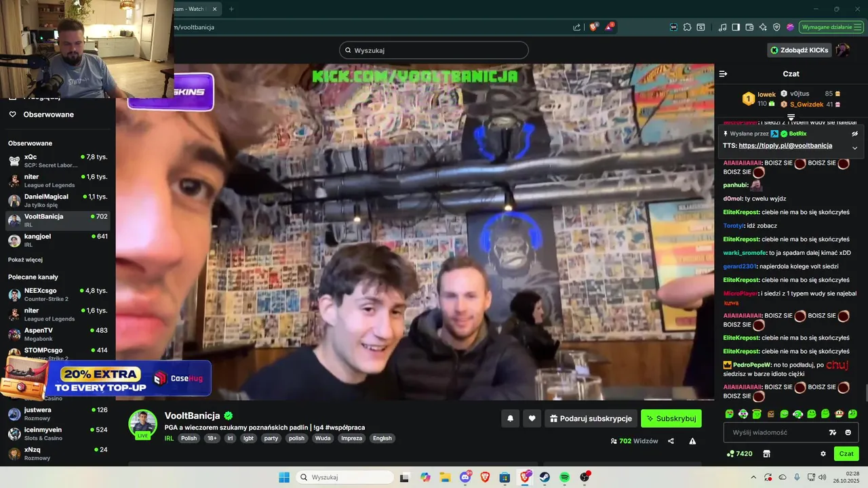Click the IRL category link under title
This screenshot has height=488, width=868.
(170, 439)
